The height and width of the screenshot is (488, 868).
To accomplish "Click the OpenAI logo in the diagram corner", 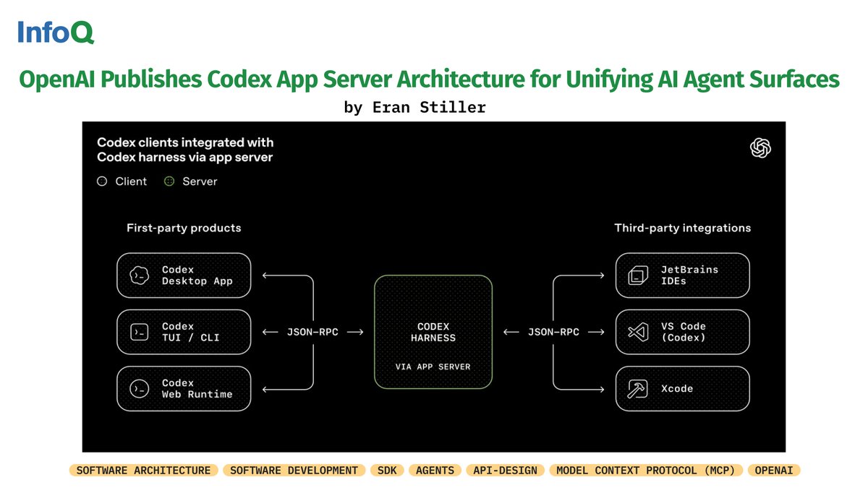I will pos(760,148).
